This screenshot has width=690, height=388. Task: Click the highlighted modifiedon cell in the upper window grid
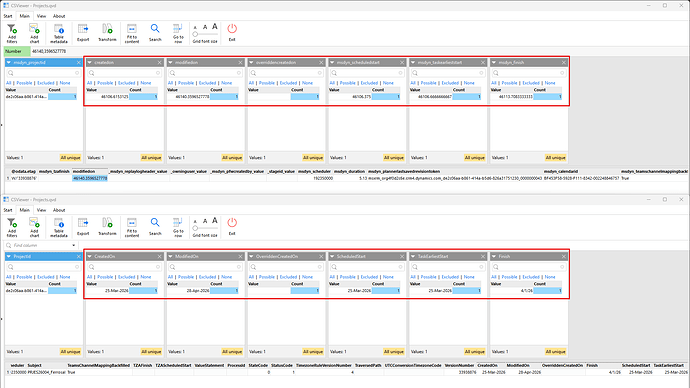pos(90,179)
